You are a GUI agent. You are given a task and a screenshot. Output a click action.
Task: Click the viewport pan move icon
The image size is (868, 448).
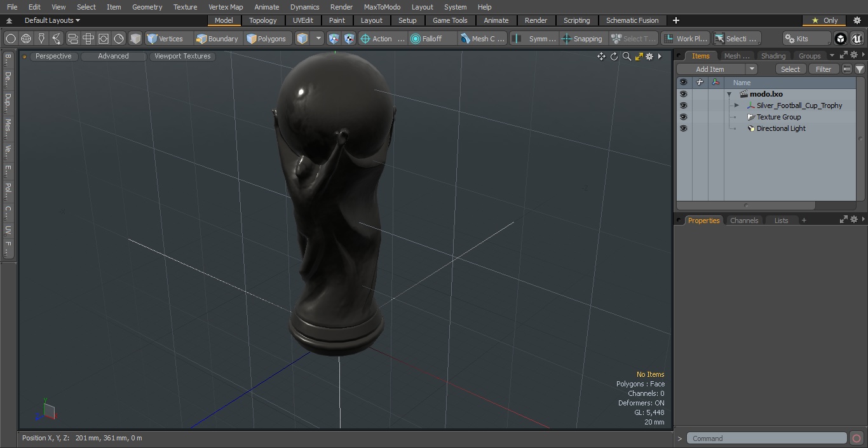pos(601,57)
